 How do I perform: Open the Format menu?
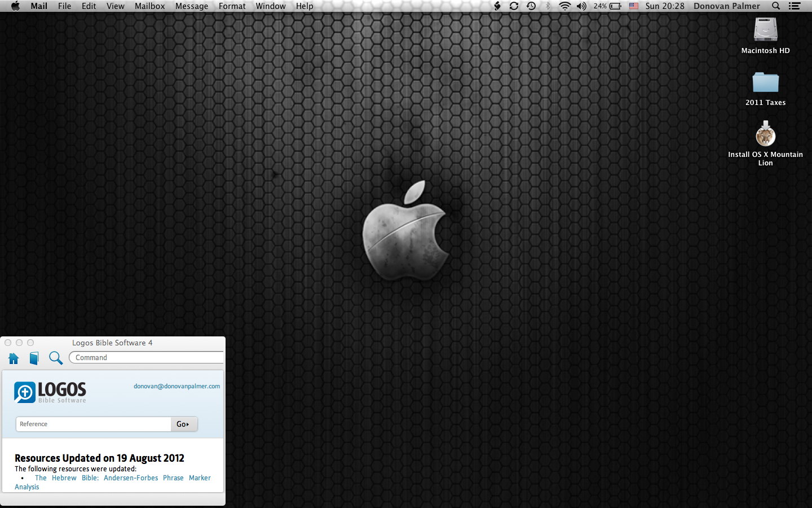coord(232,6)
